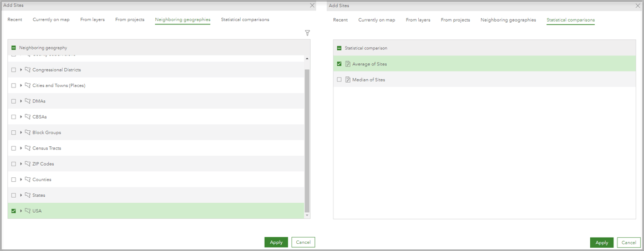
Task: Expand the Congressional Districts node
Action: coord(21,70)
